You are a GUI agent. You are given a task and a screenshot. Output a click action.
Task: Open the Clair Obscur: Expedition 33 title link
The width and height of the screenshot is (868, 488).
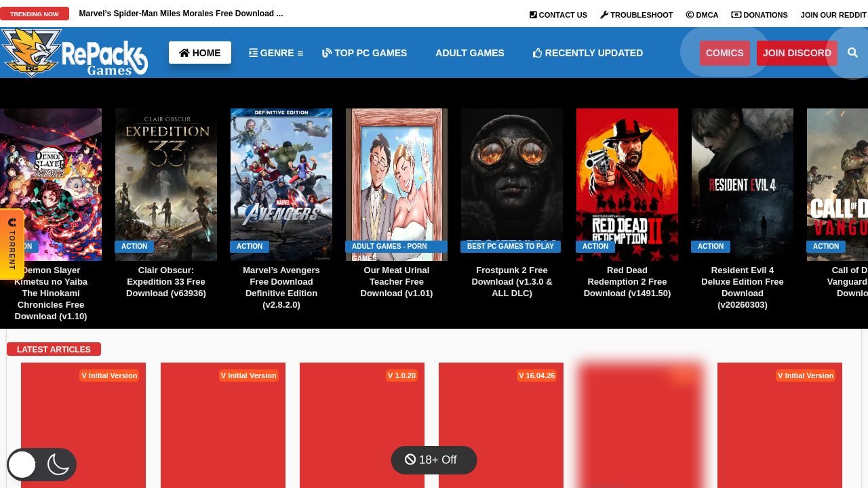coord(166,281)
